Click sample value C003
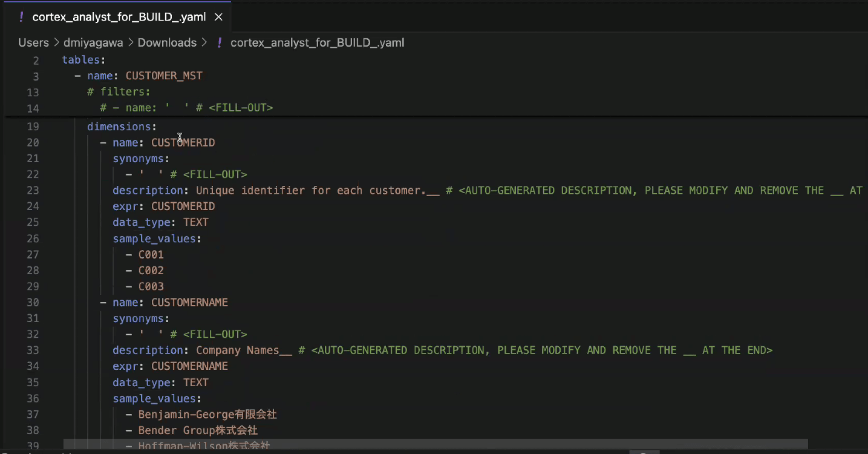Screen dimensions: 868x454 pyautogui.click(x=151, y=286)
